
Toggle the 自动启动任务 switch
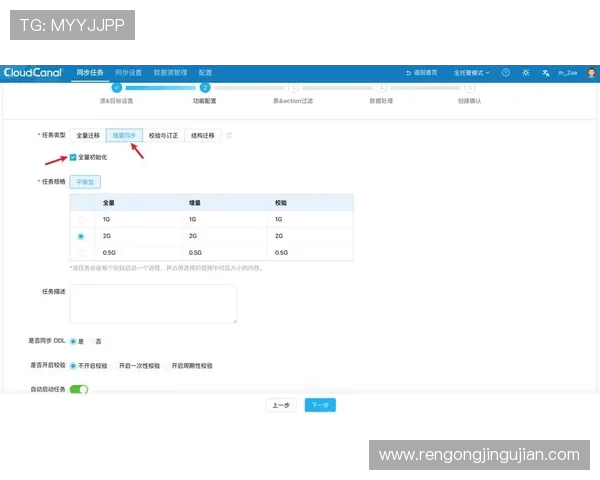(x=78, y=389)
